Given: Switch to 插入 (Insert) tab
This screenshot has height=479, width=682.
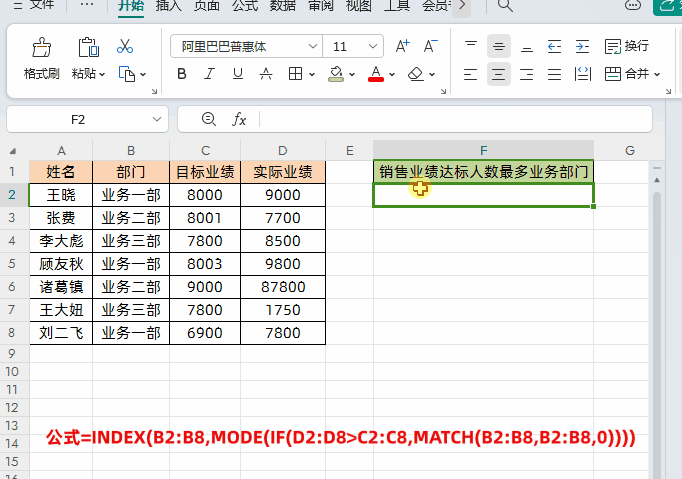Looking at the screenshot, I should tap(169, 6).
